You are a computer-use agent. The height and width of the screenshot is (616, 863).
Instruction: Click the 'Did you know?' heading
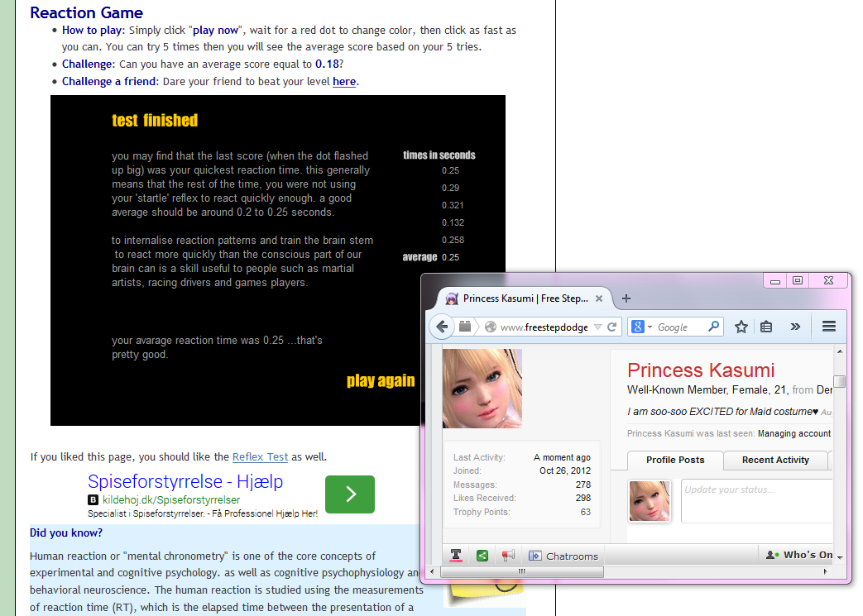66,533
